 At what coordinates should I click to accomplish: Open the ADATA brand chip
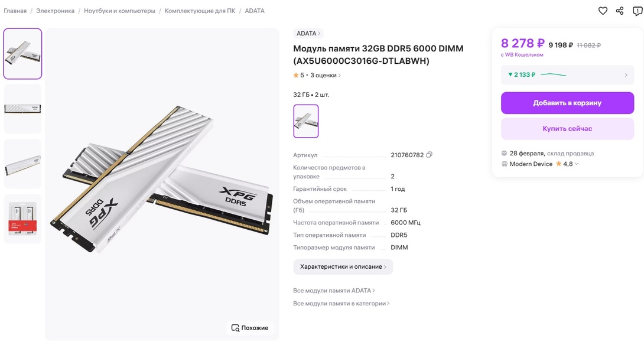pyautogui.click(x=308, y=33)
